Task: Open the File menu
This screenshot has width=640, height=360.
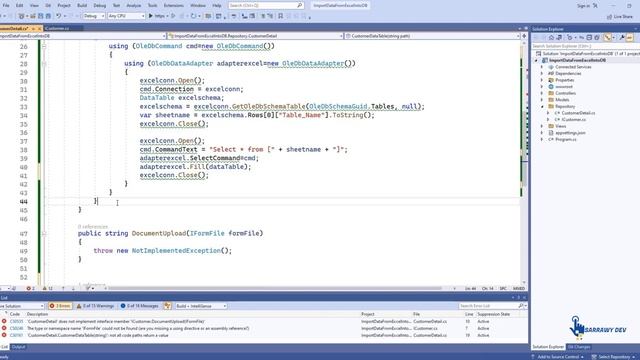Action: (6, 5)
